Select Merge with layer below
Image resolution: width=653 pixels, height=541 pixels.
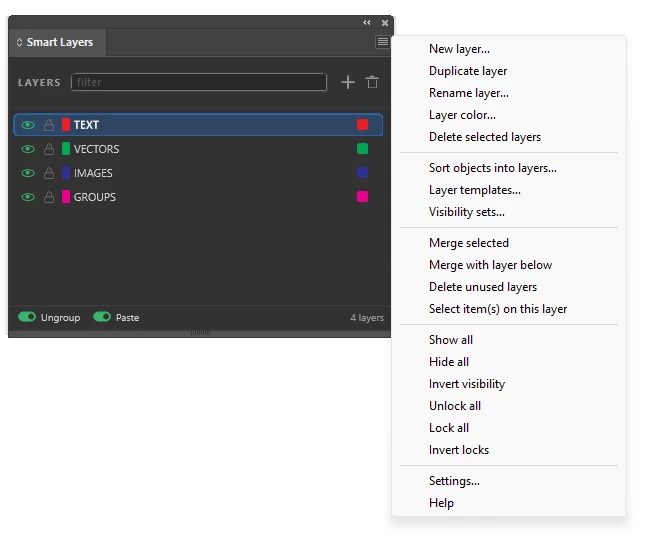tap(490, 265)
